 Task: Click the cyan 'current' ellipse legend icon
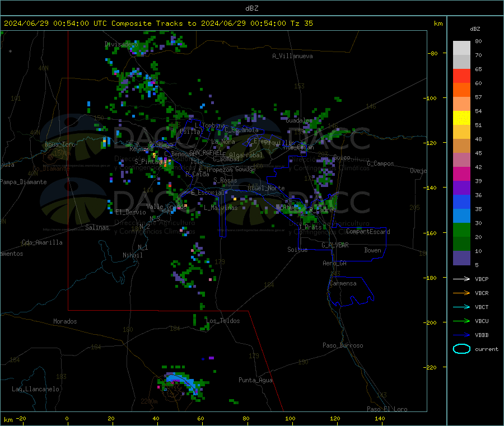461,349
